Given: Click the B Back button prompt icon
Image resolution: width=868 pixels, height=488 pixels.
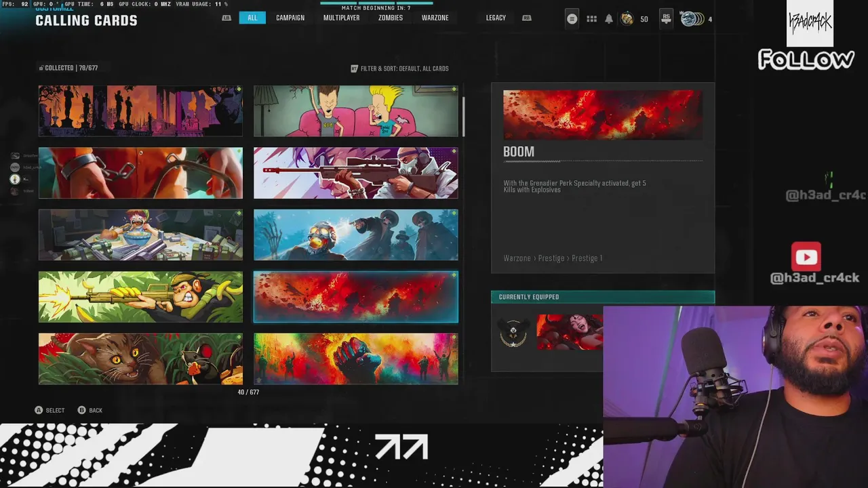Looking at the screenshot, I should click(x=81, y=410).
